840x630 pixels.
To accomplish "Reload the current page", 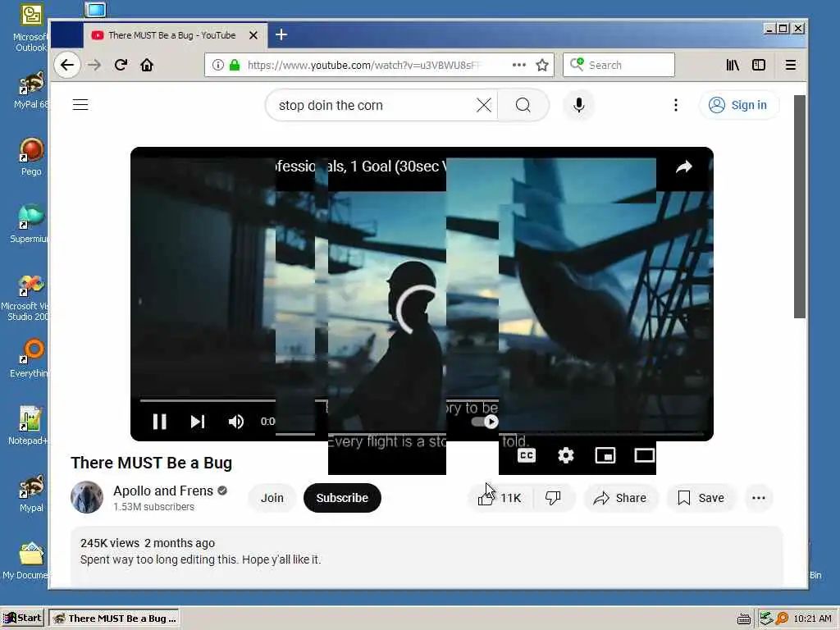I will [x=121, y=66].
